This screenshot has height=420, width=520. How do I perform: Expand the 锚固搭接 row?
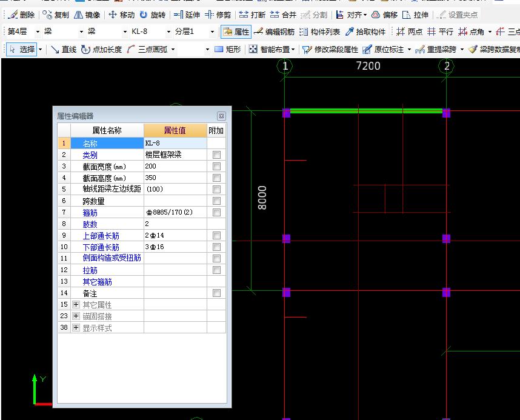[76, 316]
